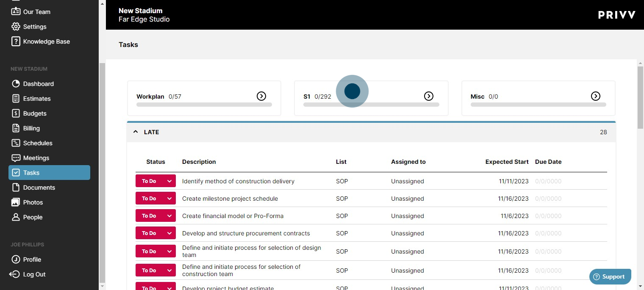Click the PRIVV logo
644x290 pixels.
(x=616, y=15)
